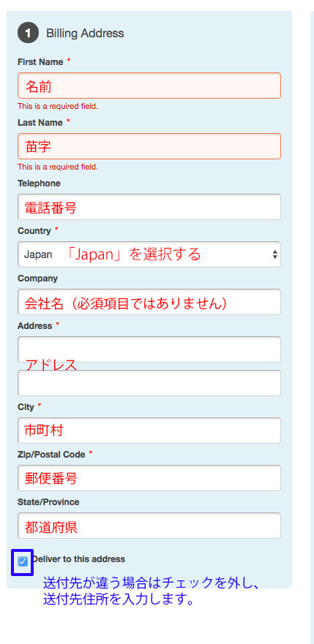This screenshot has height=644, width=314.
Task: Click the Country select up-down arrows
Action: (275, 254)
